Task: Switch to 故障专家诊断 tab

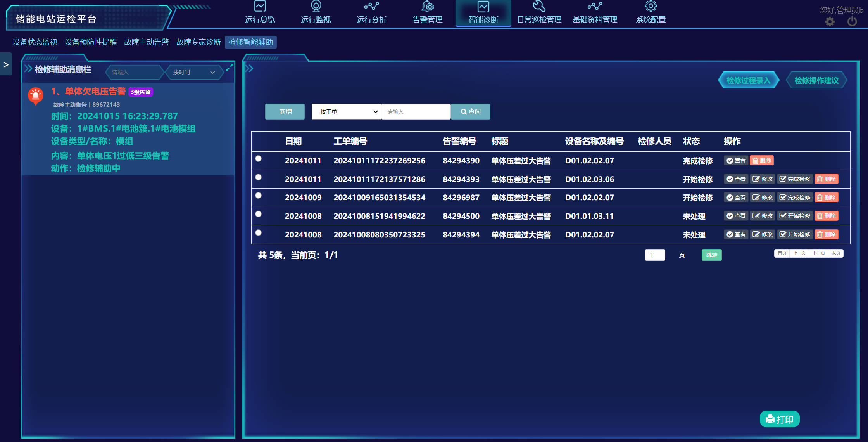Action: 198,42
